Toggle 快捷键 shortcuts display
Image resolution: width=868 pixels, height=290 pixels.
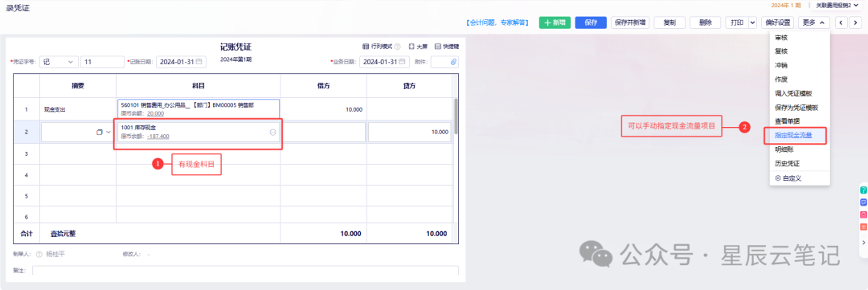[x=446, y=47]
